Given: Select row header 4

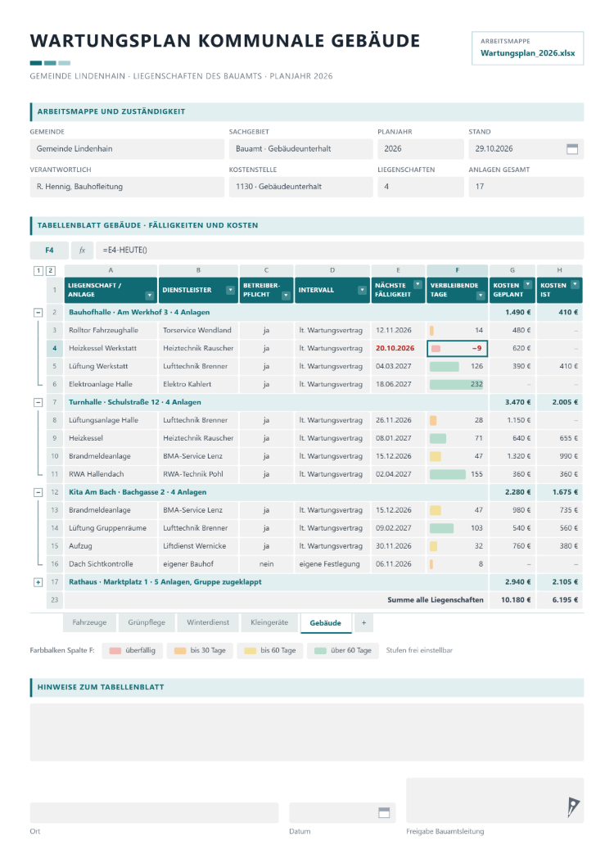Looking at the screenshot, I should click(x=55, y=348).
